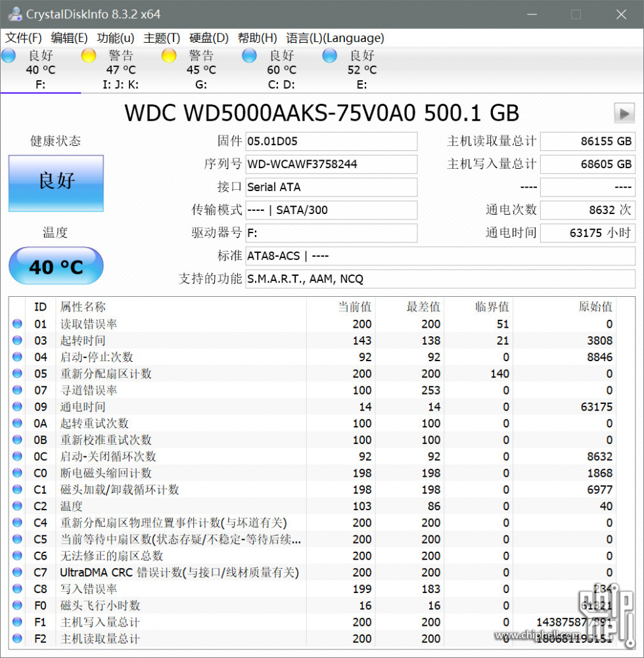Click the status dot for attribute 09 通电时间
644x658 pixels.
[17, 406]
